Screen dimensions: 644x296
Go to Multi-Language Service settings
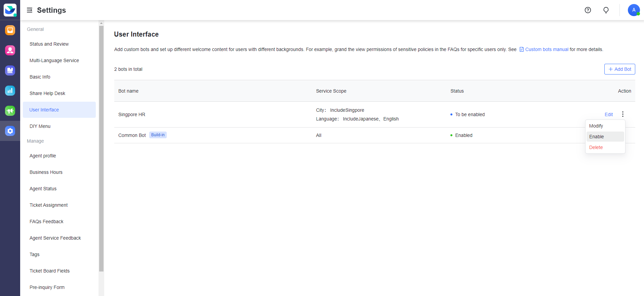coord(54,60)
